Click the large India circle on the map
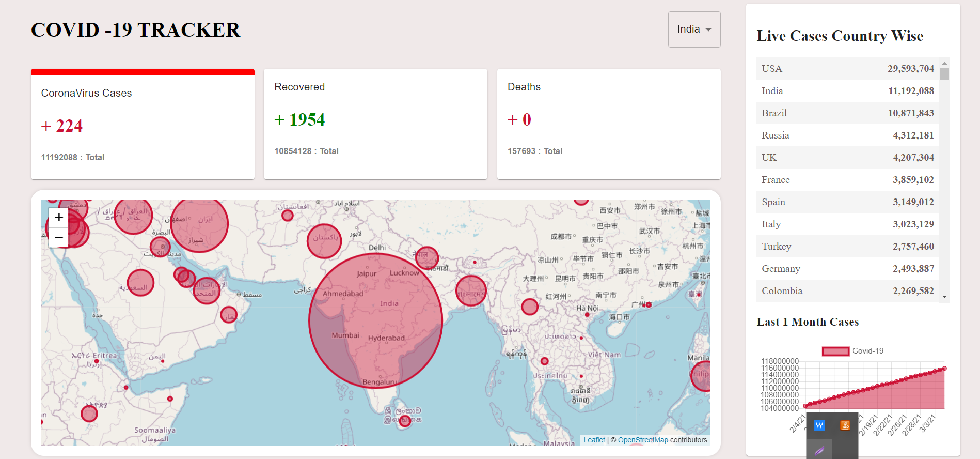The width and height of the screenshot is (980, 459). [x=375, y=320]
